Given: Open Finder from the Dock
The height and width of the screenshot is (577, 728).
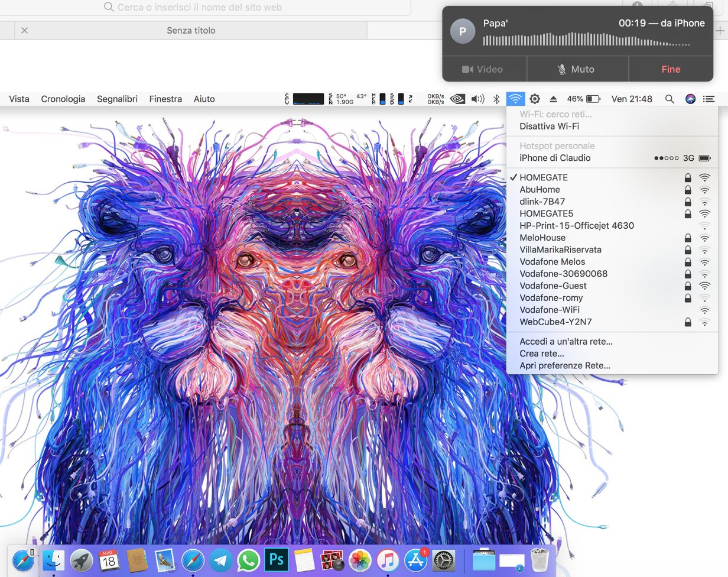Looking at the screenshot, I should click(x=53, y=560).
